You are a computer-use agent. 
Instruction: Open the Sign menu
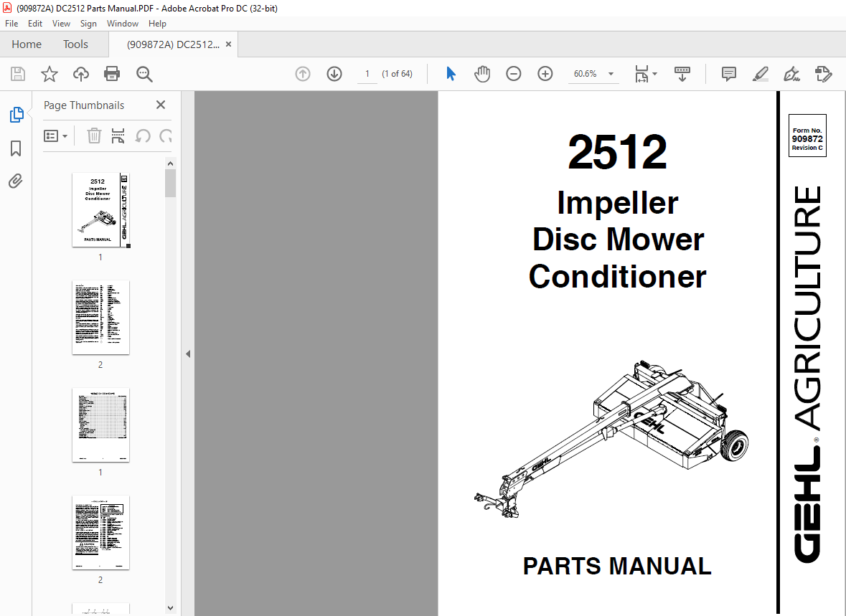pos(88,23)
